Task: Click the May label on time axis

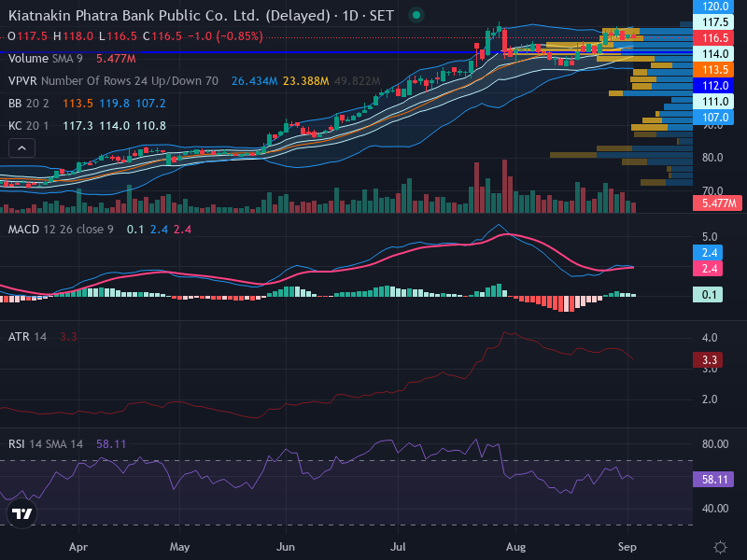Action: (x=179, y=547)
